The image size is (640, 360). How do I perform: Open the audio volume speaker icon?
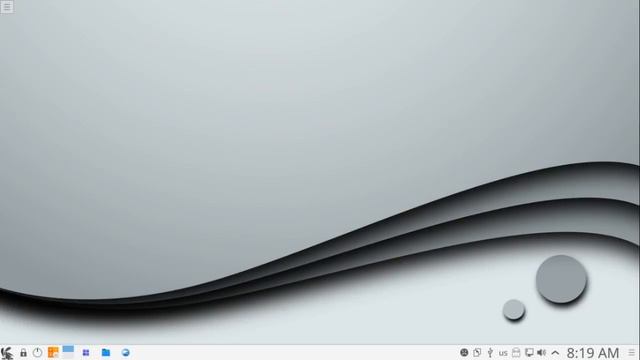click(x=542, y=353)
